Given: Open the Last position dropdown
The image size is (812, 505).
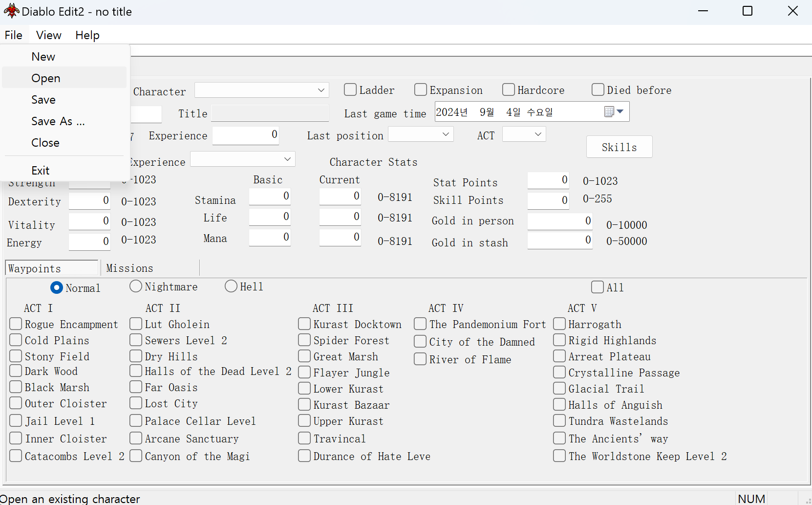Looking at the screenshot, I should (x=421, y=134).
